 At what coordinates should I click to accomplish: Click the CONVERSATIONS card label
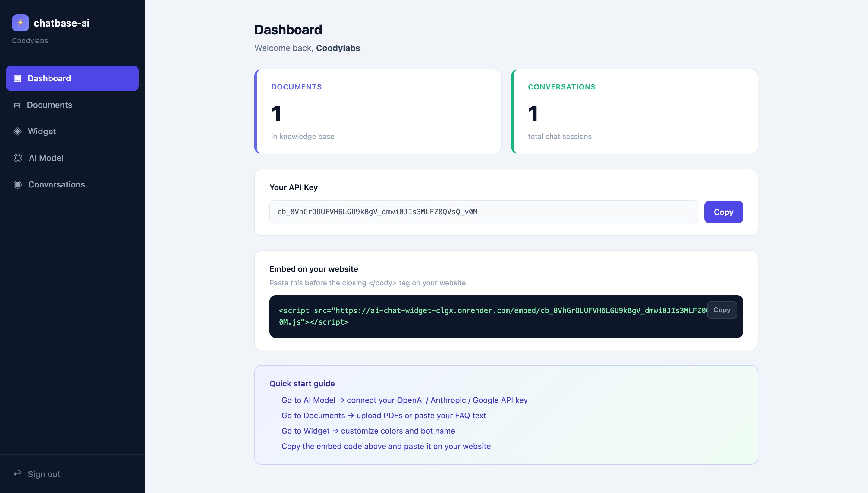pos(561,87)
